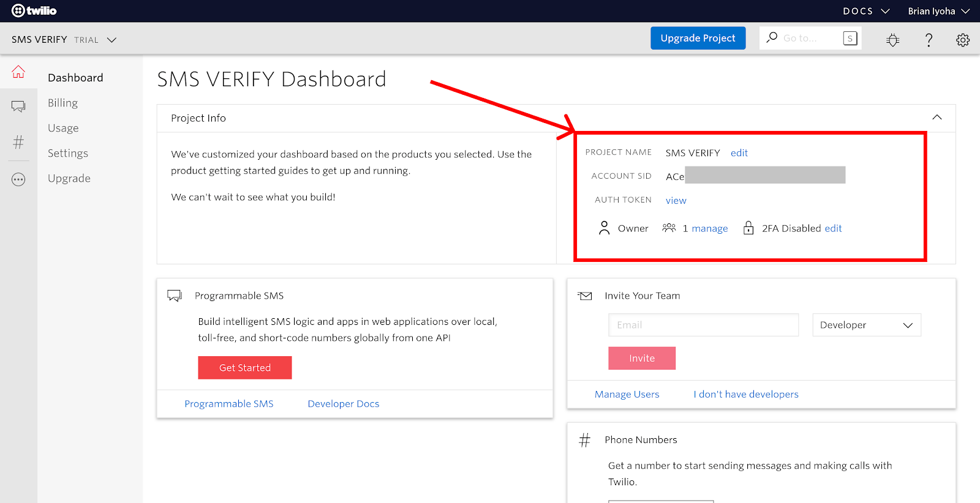This screenshot has height=503, width=980.
Task: Click the Upgrade Project button
Action: point(698,38)
